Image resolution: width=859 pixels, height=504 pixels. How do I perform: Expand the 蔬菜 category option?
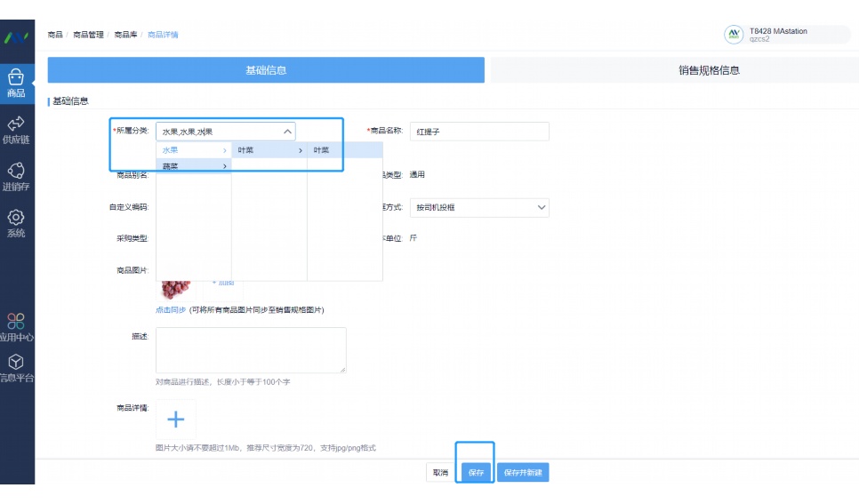pos(193,166)
